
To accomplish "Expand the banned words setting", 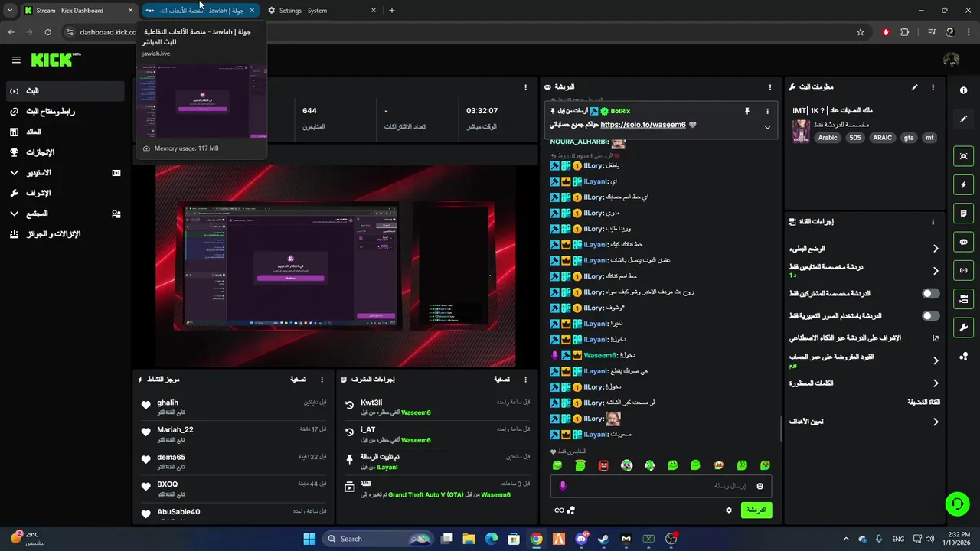I will tap(935, 383).
